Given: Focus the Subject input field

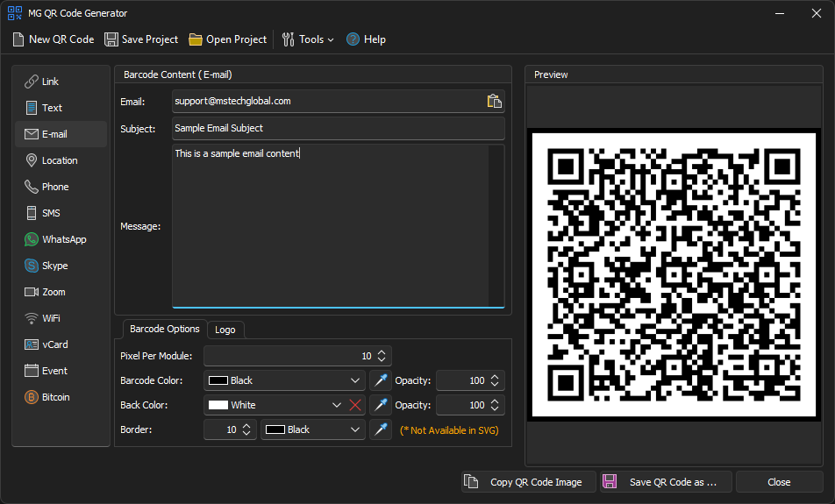Looking at the screenshot, I should coord(339,128).
